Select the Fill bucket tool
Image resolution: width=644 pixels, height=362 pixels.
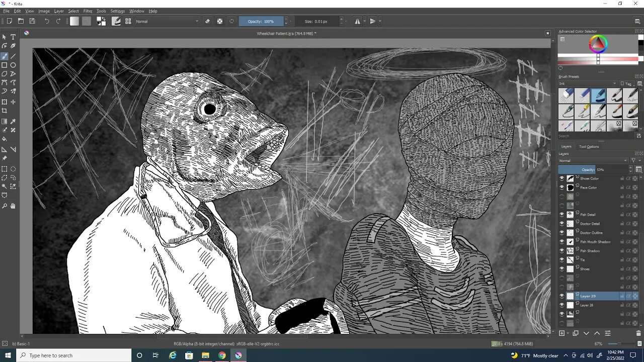5,139
